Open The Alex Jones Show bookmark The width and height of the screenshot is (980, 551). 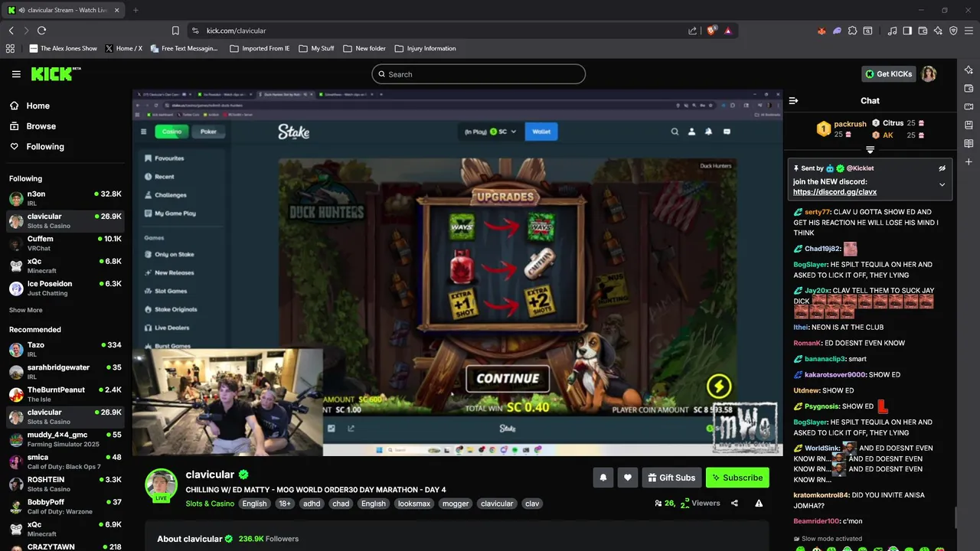(63, 48)
